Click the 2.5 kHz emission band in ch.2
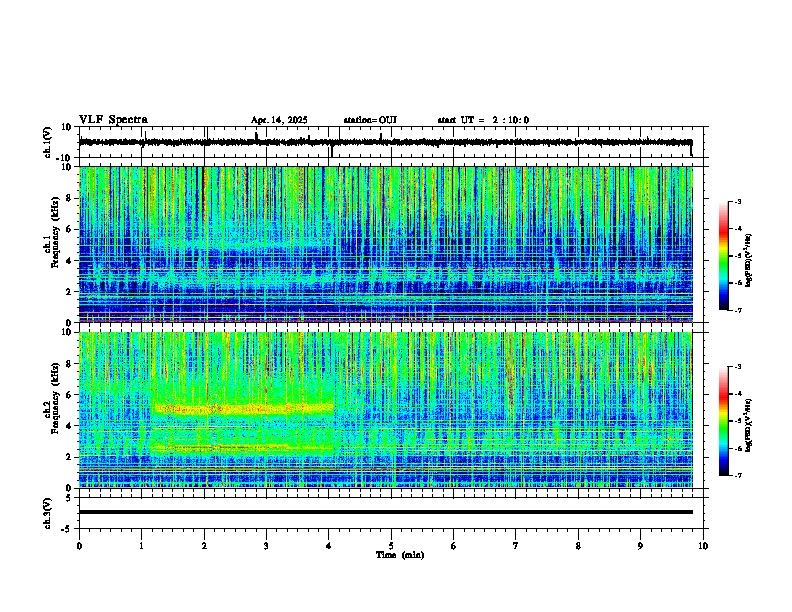 (242, 447)
